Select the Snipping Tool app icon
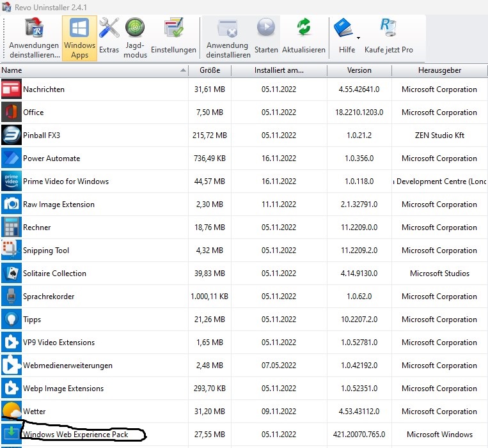 point(12,250)
